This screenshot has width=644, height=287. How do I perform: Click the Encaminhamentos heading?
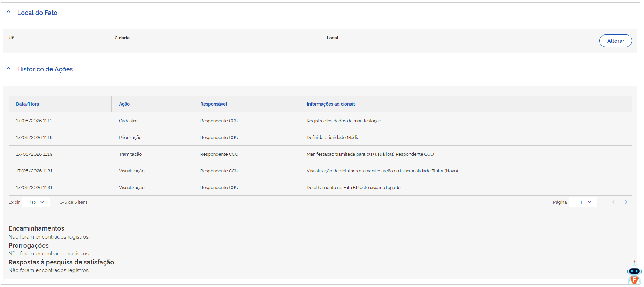[36, 228]
